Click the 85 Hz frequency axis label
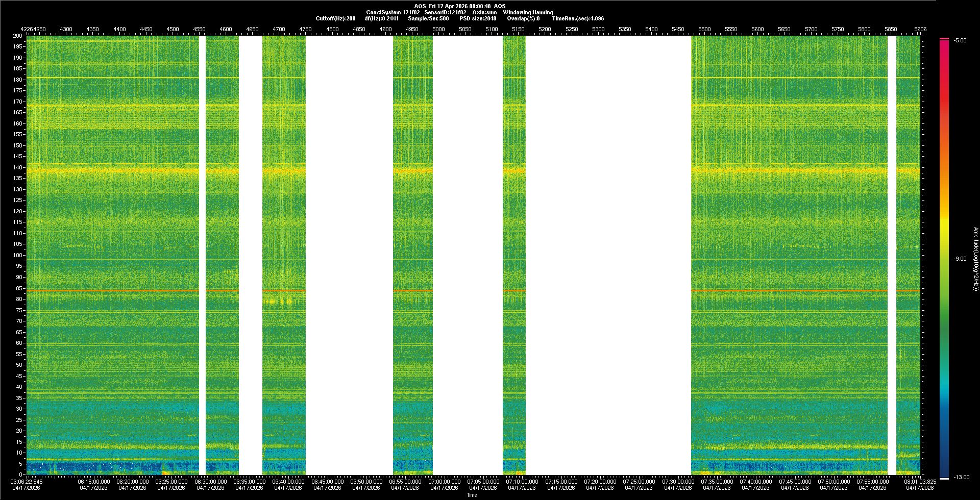 point(19,288)
